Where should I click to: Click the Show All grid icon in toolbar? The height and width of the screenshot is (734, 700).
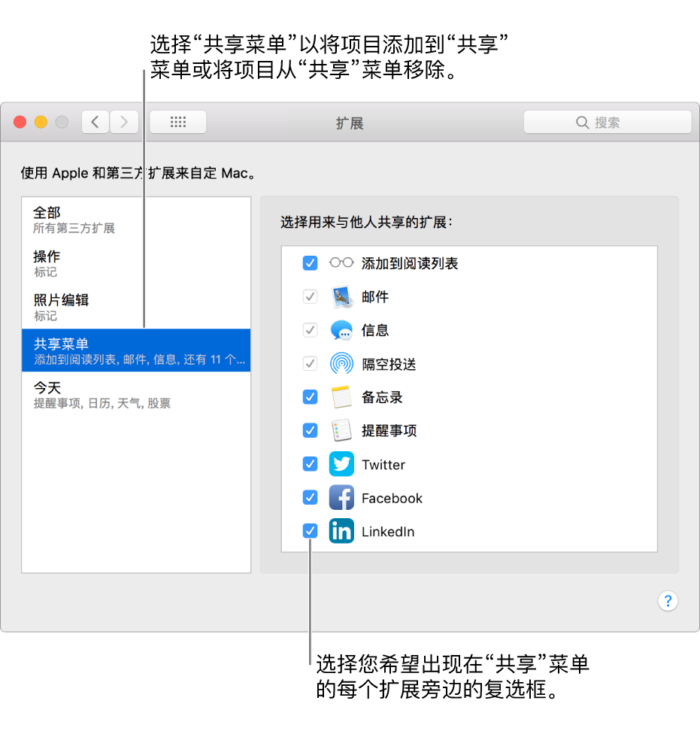point(177,122)
